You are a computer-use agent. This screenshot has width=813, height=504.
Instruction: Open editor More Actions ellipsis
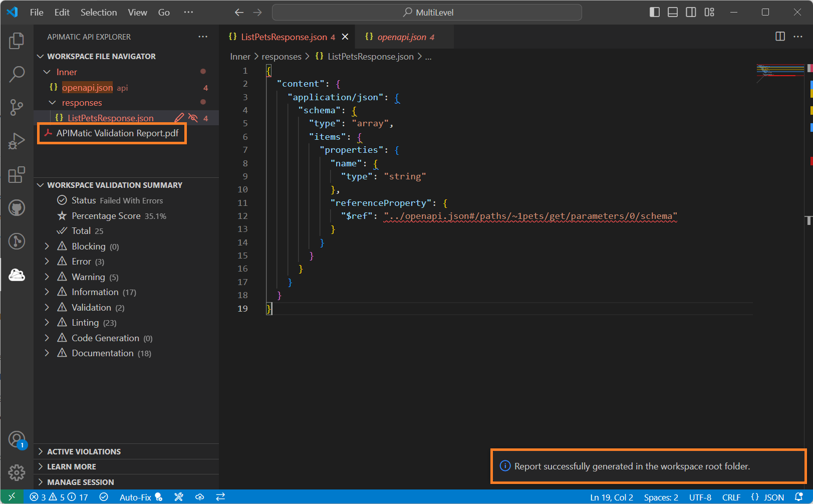point(798,37)
